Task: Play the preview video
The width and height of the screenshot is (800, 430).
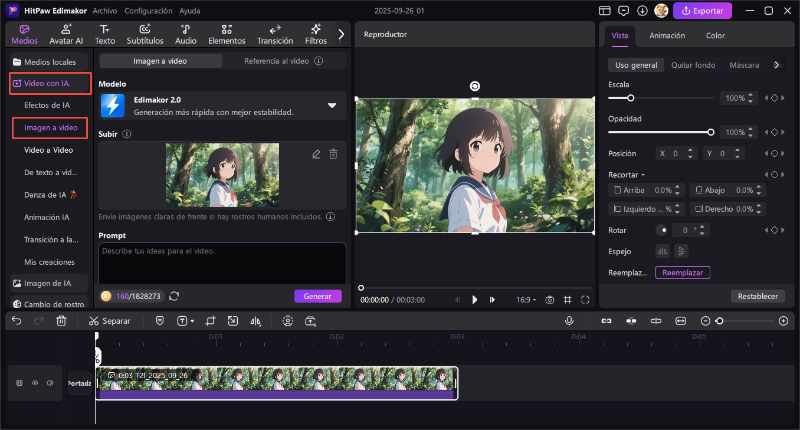Action: pyautogui.click(x=474, y=300)
